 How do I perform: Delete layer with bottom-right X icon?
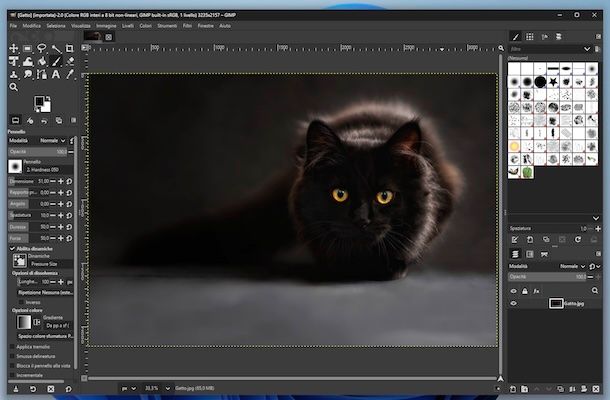pyautogui.click(x=596, y=389)
